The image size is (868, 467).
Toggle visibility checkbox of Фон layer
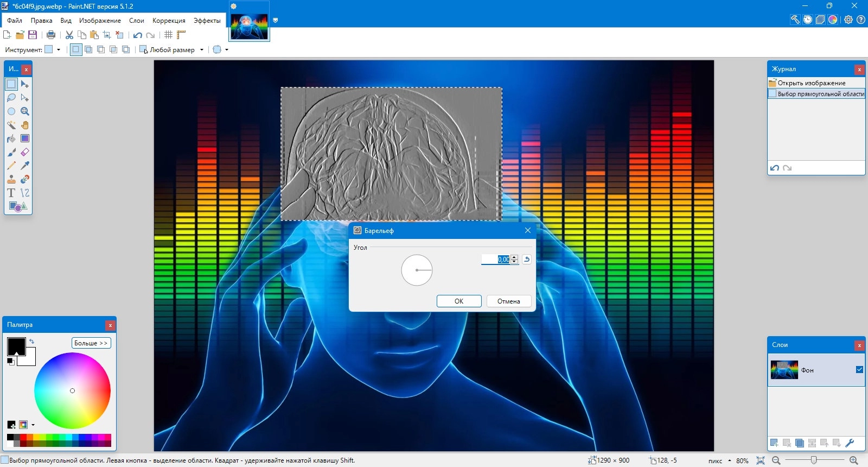click(859, 370)
